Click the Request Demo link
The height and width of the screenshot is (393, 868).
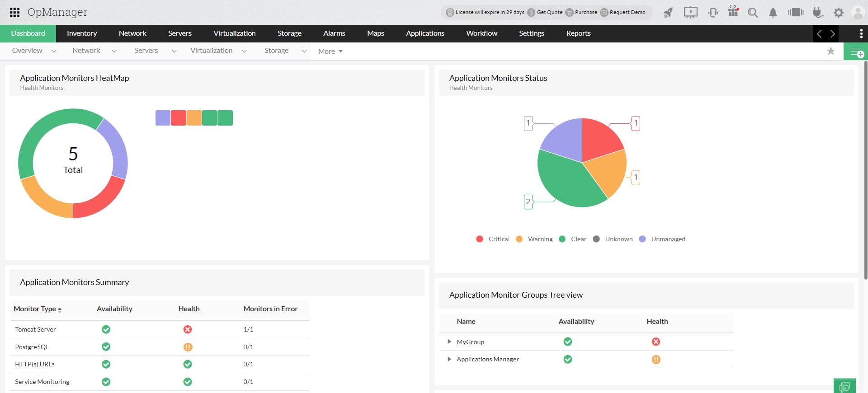(x=627, y=12)
